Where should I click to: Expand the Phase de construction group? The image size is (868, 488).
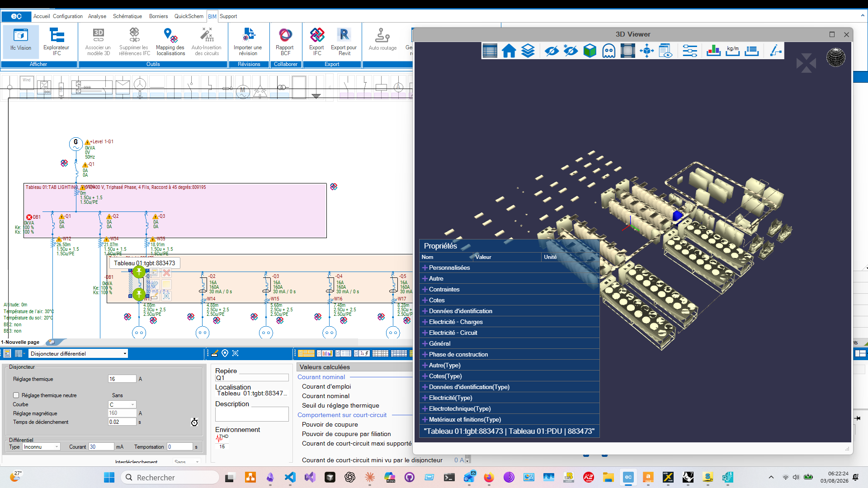tap(425, 354)
